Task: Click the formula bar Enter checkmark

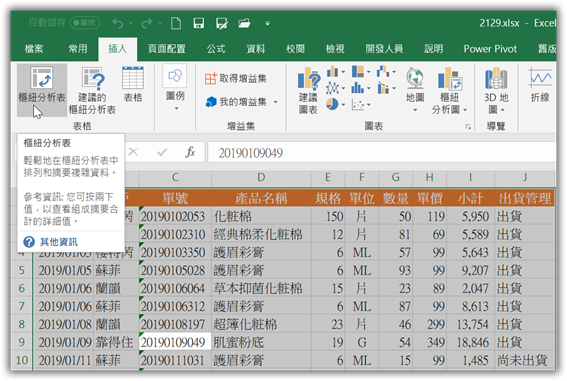Action: pos(162,152)
